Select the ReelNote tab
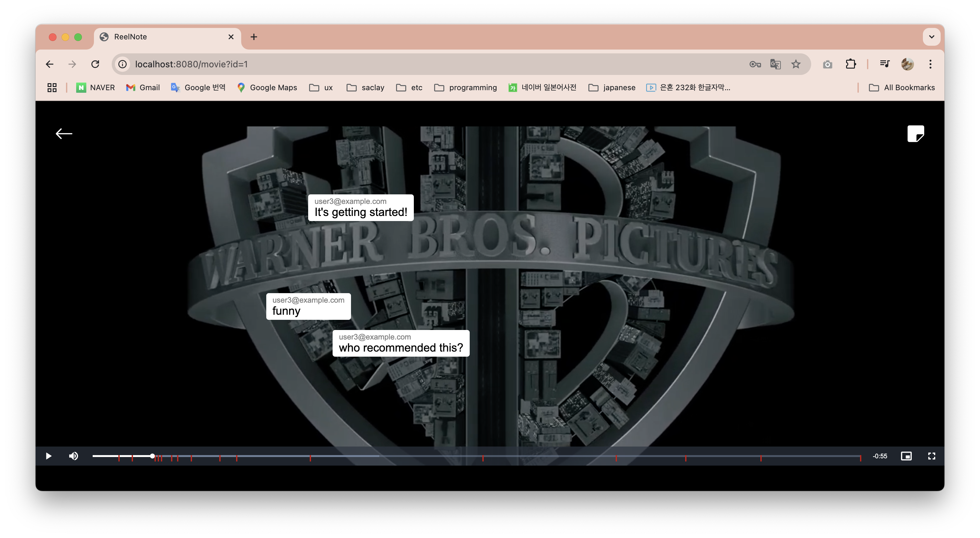 tap(167, 37)
